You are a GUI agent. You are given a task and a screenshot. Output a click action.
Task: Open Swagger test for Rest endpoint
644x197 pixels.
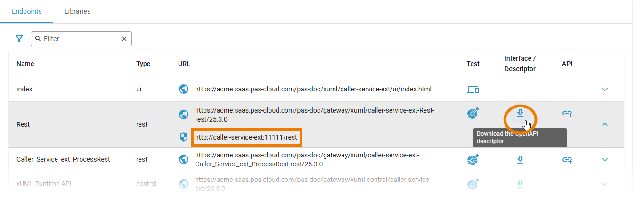(x=473, y=113)
